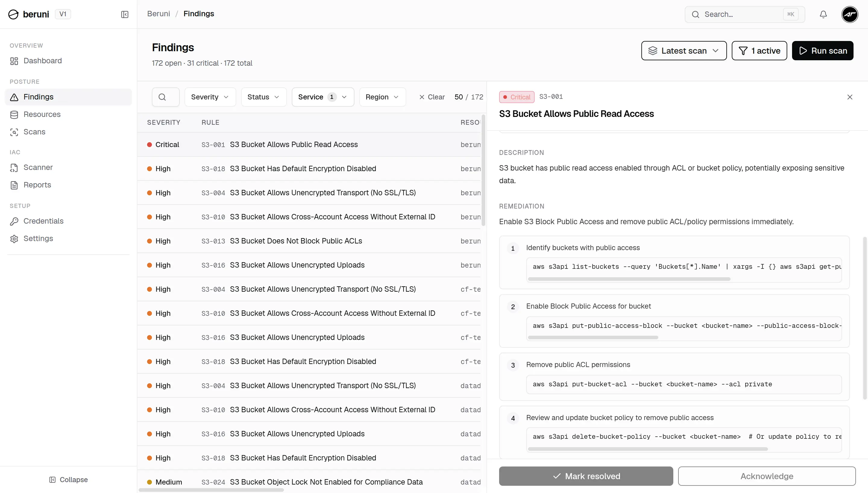This screenshot has height=493, width=868.
Task: Expand the Status filter dropdown
Action: click(263, 97)
